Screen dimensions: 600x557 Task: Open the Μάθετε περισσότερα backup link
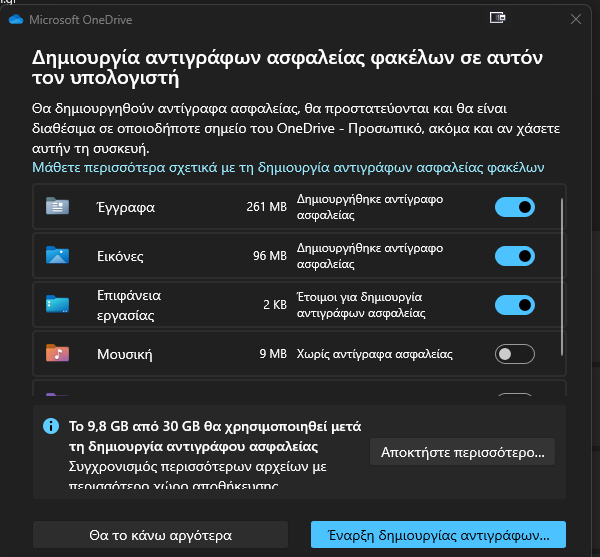click(288, 168)
